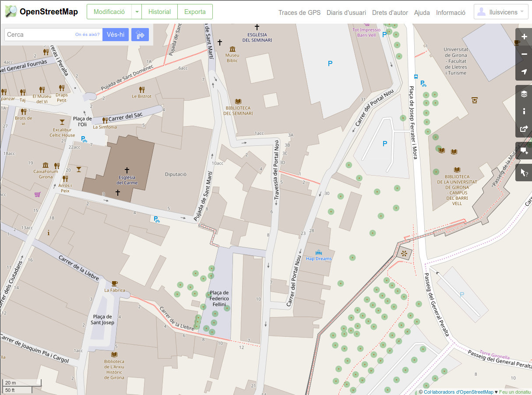Viewport: 532px width, 395px height.
Task: Click the Arròs i Peix restaurant icon
Action: (65, 178)
